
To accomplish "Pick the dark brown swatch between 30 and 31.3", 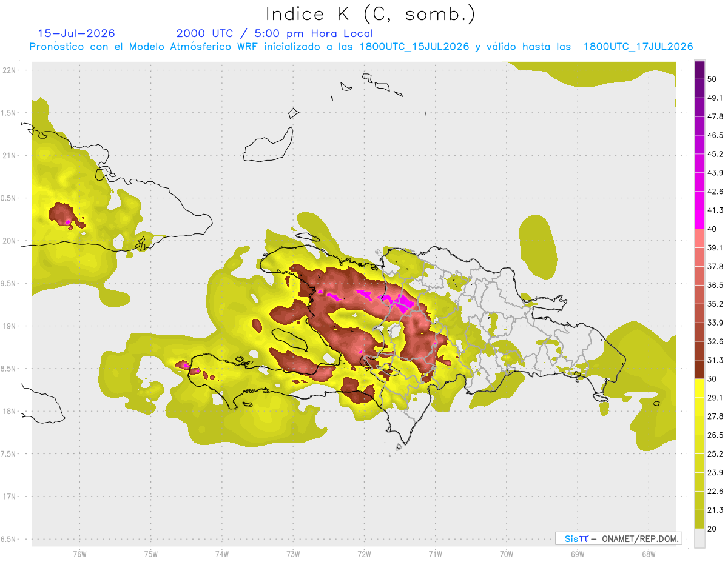I will click(x=699, y=370).
